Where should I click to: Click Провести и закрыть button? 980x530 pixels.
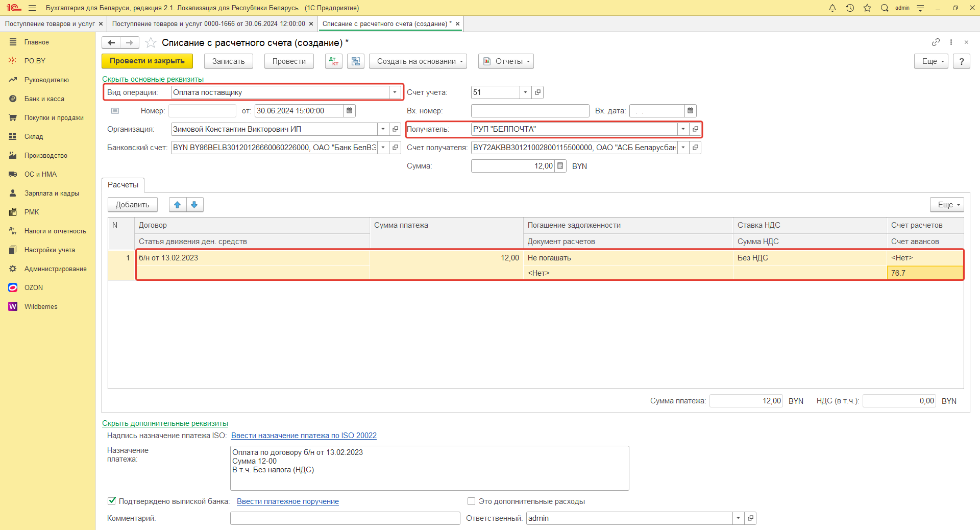point(147,61)
